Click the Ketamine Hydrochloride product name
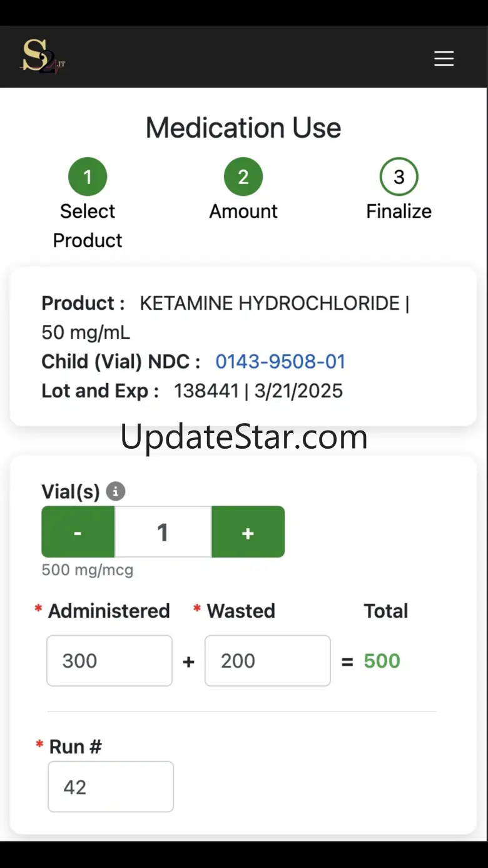Screen dimensions: 488x868 point(270,304)
